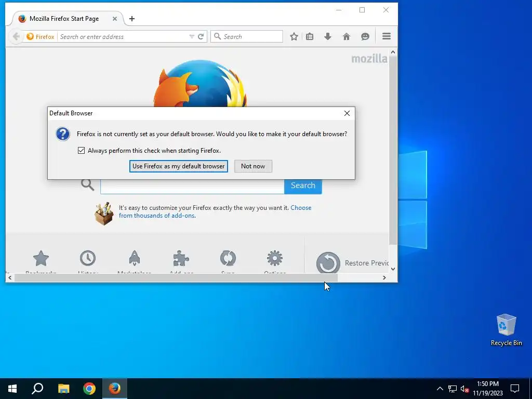The image size is (532, 399).
Task: Click the network icon in system tray
Action: (x=453, y=389)
